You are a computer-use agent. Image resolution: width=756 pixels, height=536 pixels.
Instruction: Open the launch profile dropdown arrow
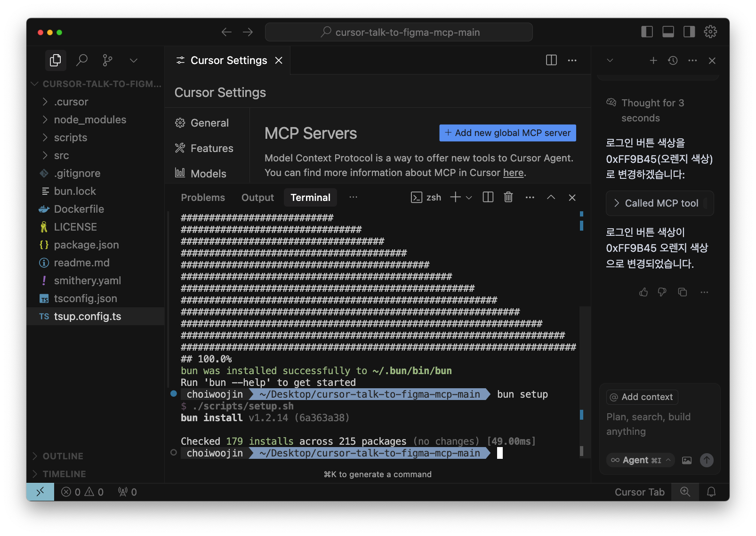469,198
